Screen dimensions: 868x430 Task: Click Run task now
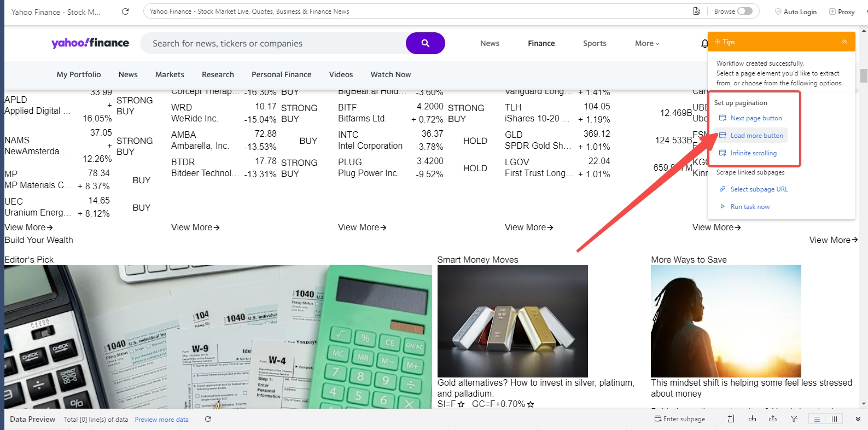(x=744, y=207)
